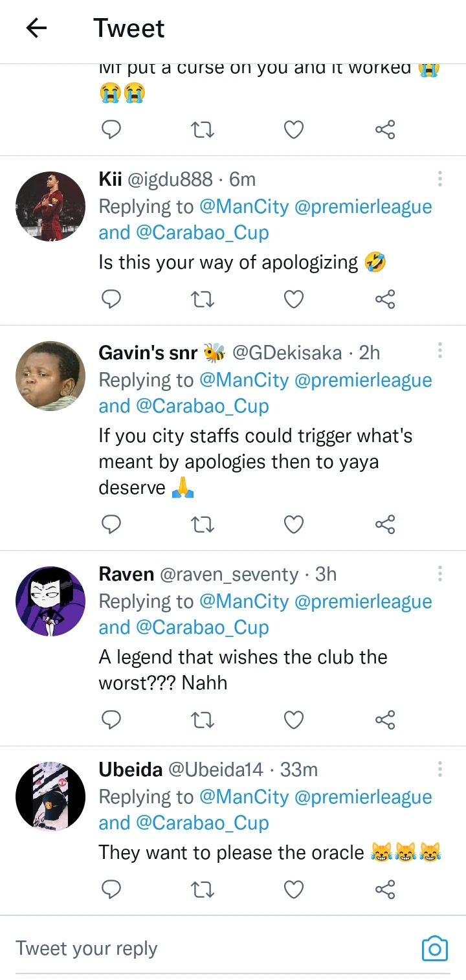
Task: Like Raven's tweet about legend
Action: [x=294, y=720]
